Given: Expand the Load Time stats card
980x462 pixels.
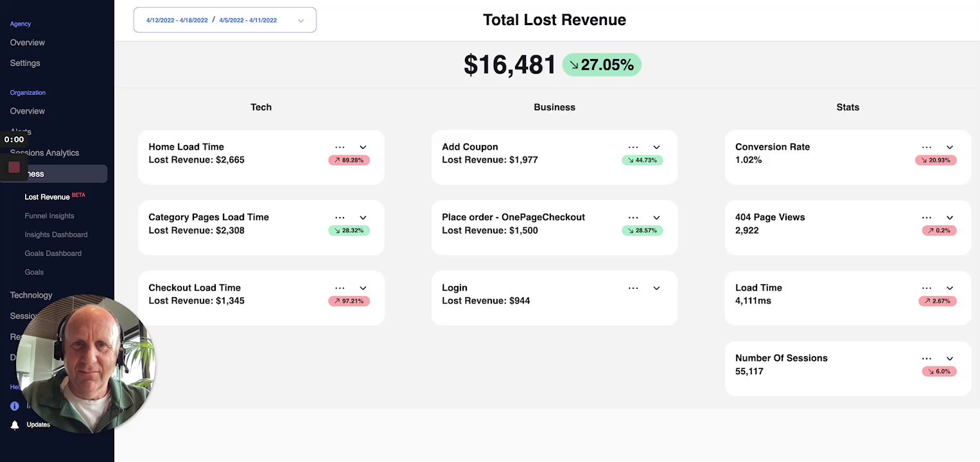Looking at the screenshot, I should pos(950,288).
